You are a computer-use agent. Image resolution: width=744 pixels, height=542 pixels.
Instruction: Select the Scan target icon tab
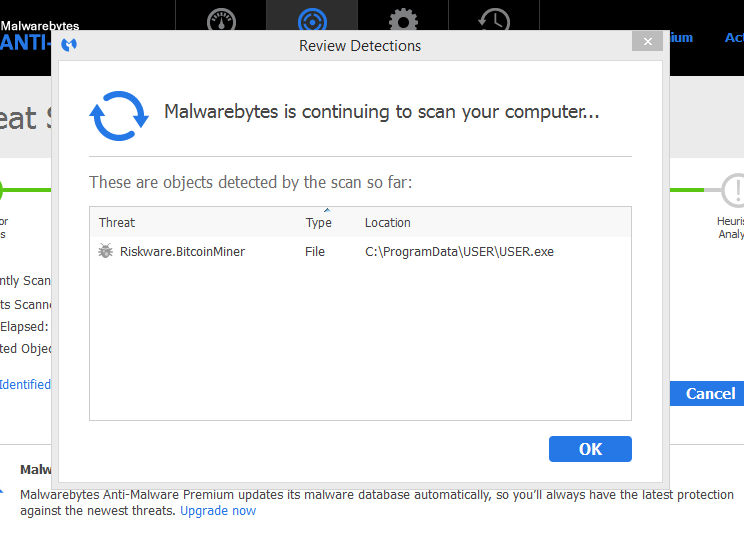312,19
